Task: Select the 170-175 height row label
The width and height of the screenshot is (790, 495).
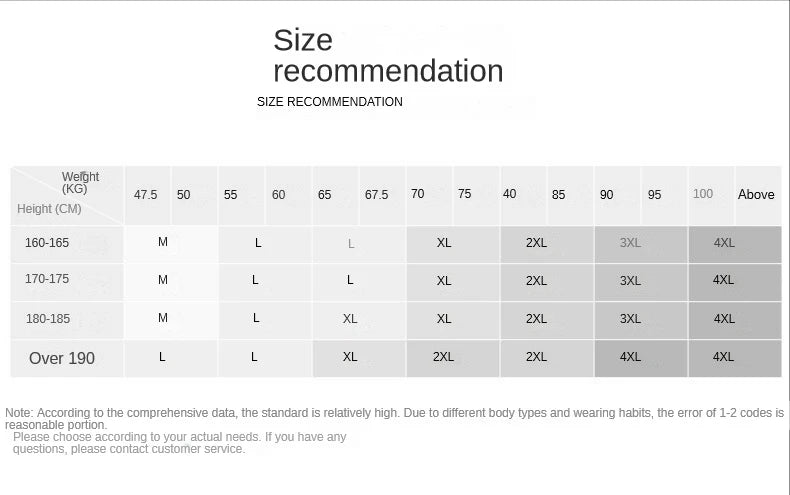Action: coord(47,279)
